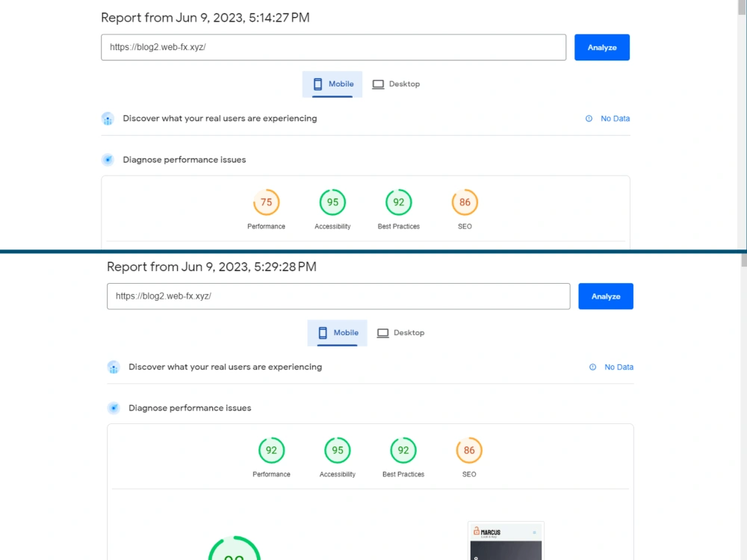Viewport: 747px width, 560px height.
Task: Click the 'Diagnose performance issues' heading in the 5:14:27 PM report
Action: click(x=185, y=160)
